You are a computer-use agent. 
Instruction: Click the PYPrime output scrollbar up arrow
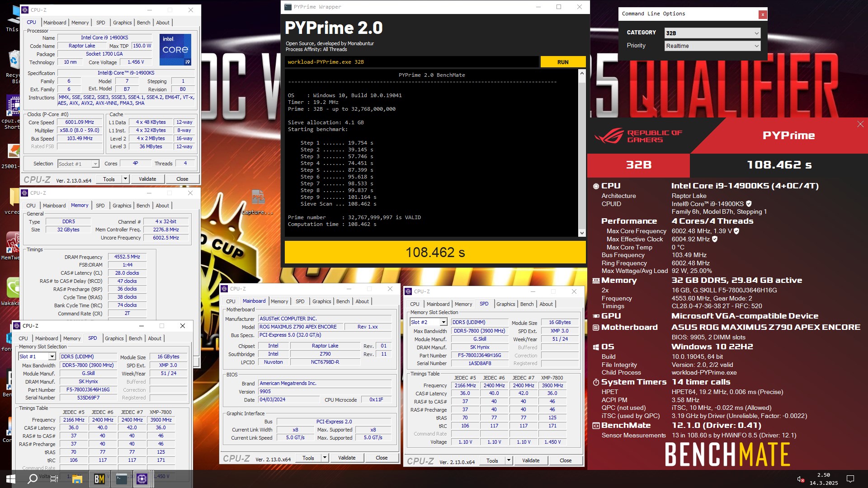coord(582,73)
